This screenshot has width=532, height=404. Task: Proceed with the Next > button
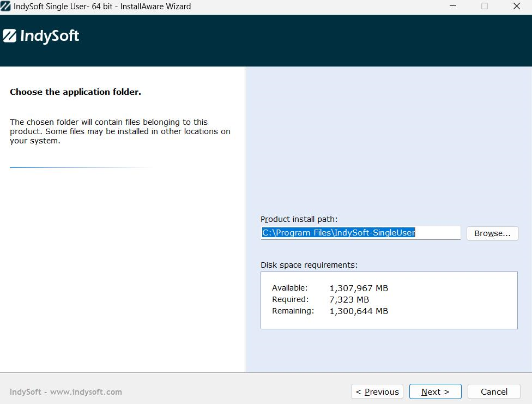point(435,391)
